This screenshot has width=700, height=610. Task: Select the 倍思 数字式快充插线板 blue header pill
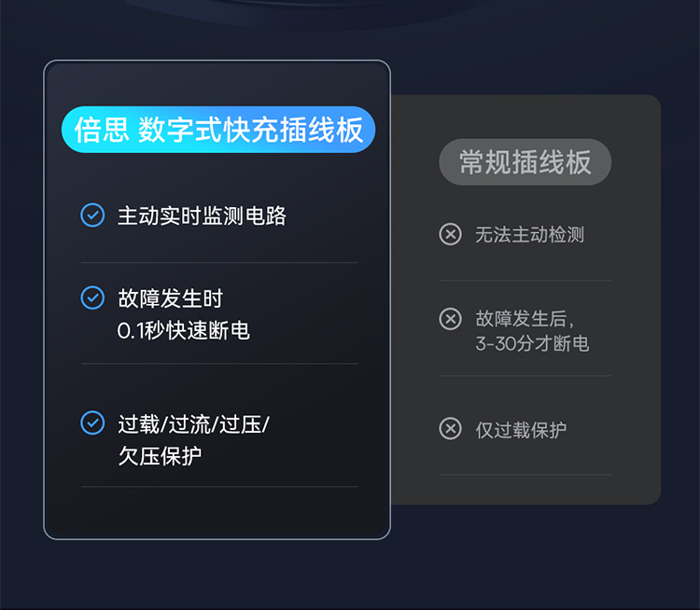[x=218, y=130]
